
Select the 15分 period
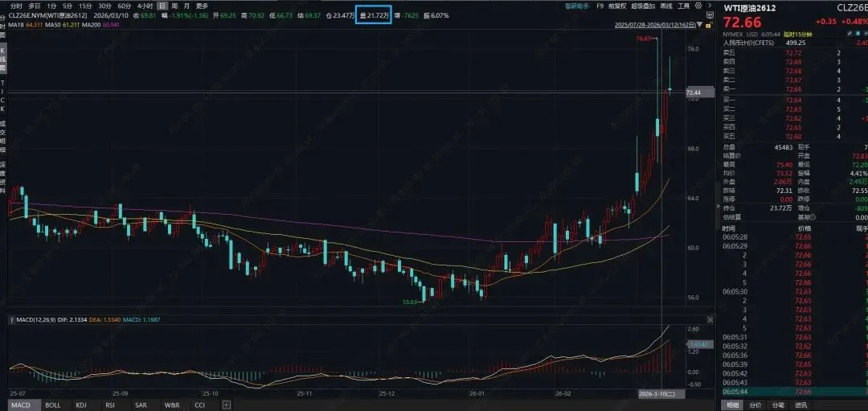[85, 6]
